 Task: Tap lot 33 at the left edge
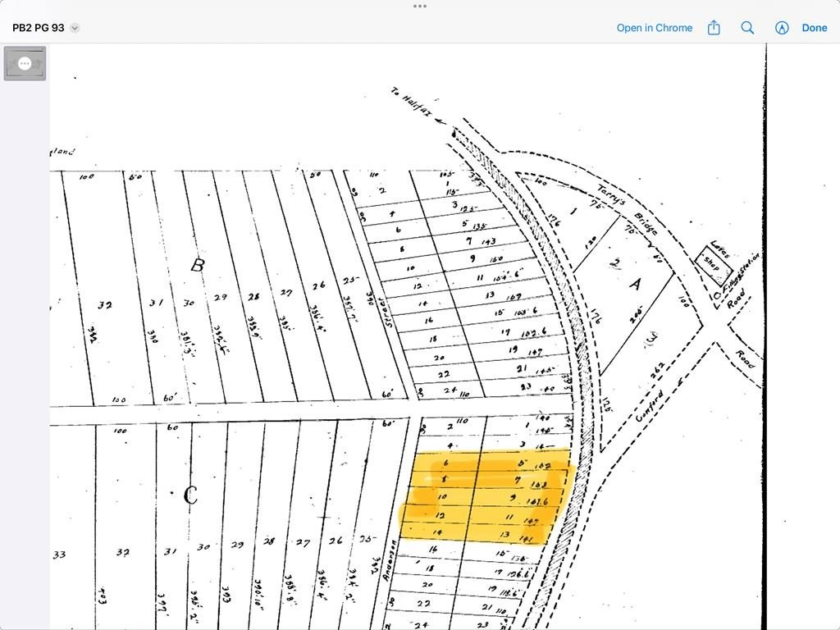click(59, 555)
